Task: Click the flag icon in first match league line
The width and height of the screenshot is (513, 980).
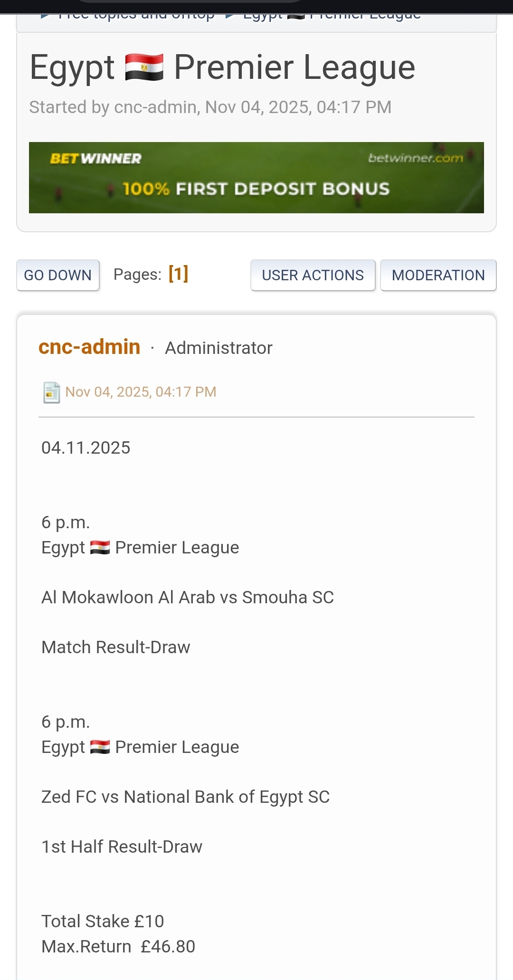Action: tap(100, 548)
